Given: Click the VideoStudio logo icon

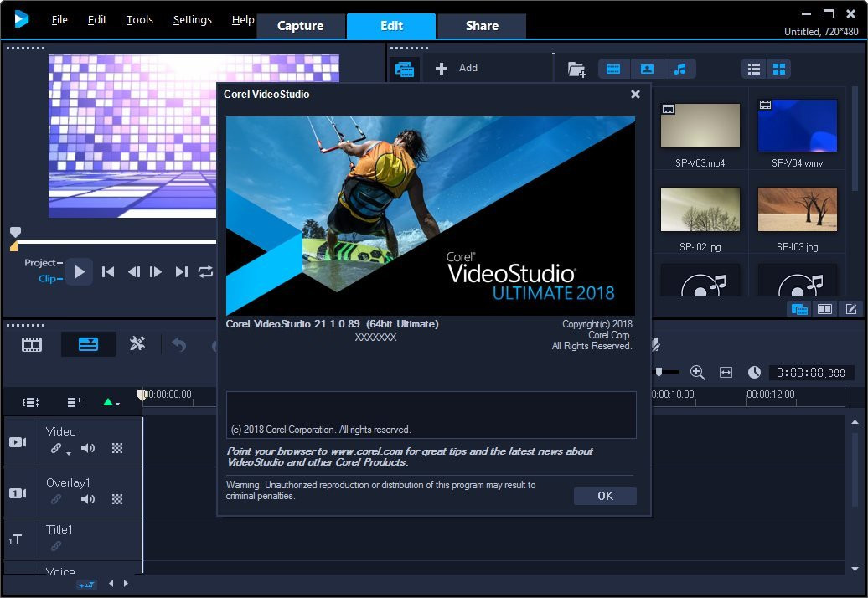Looking at the screenshot, I should tap(21, 19).
